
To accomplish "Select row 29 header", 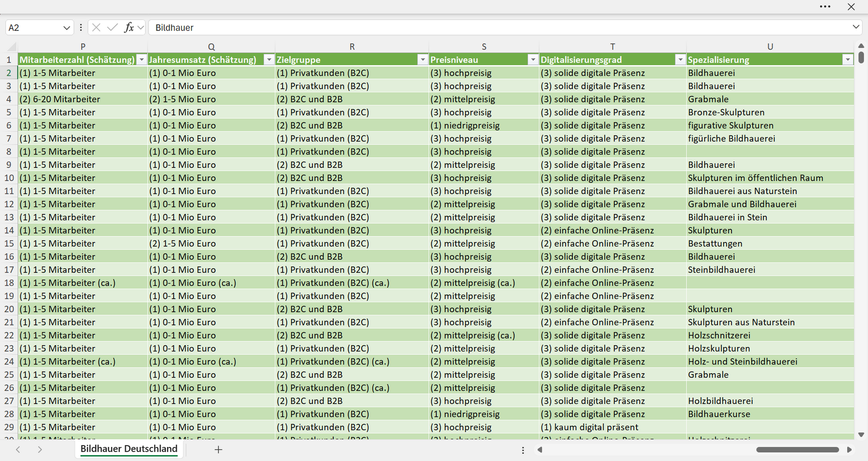I will (9, 427).
